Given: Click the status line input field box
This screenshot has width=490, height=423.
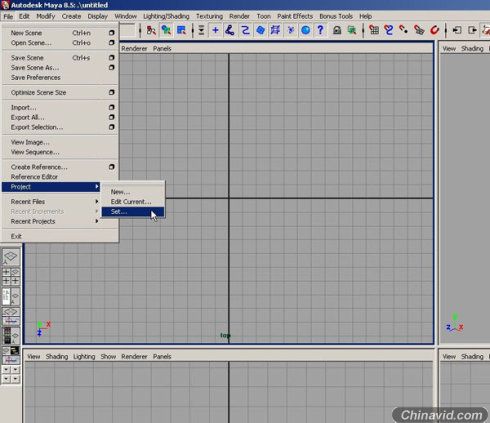Looking at the screenshot, I should pyautogui.click(x=128, y=30).
